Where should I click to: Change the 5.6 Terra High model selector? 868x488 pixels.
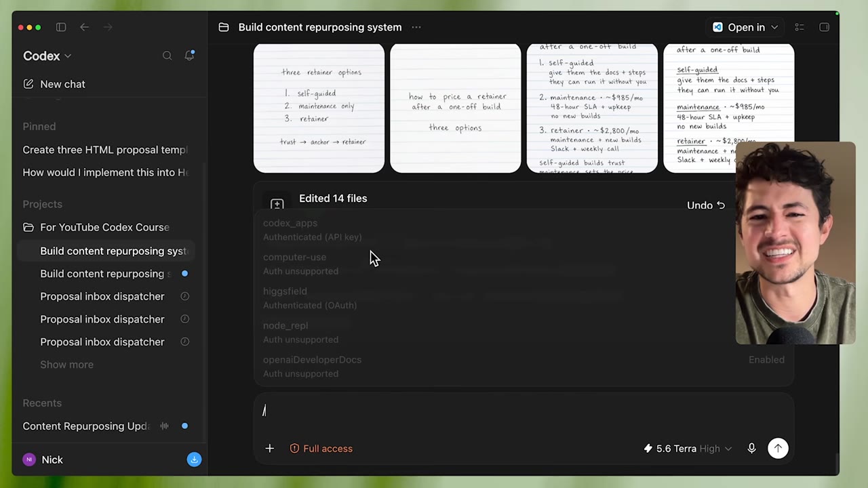click(x=688, y=448)
